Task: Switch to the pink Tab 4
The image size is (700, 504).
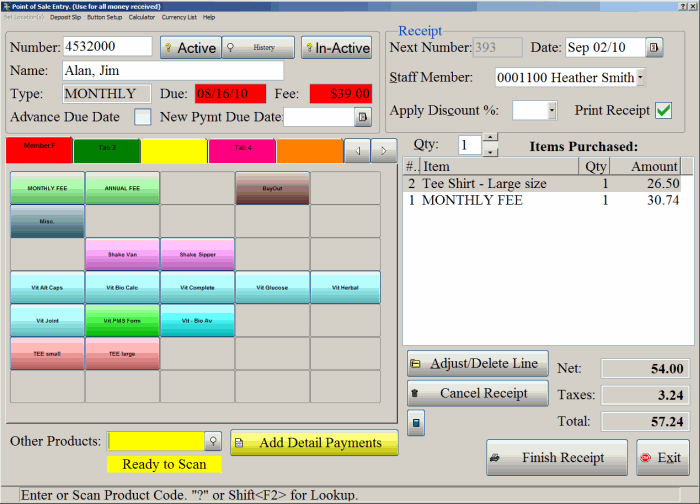Action: point(242,151)
